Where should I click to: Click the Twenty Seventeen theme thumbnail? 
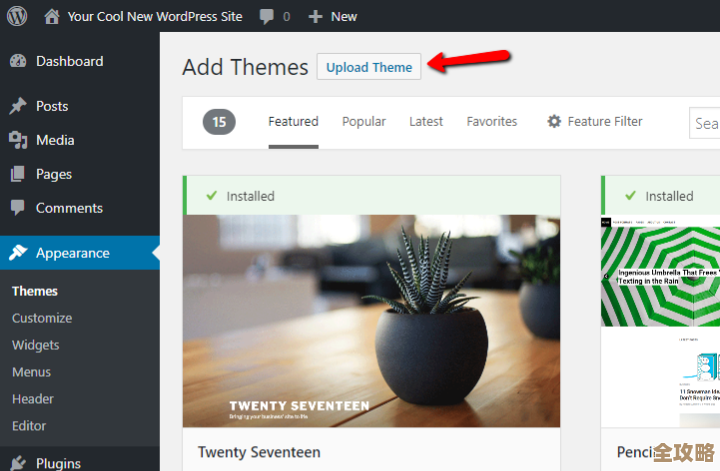tap(371, 320)
